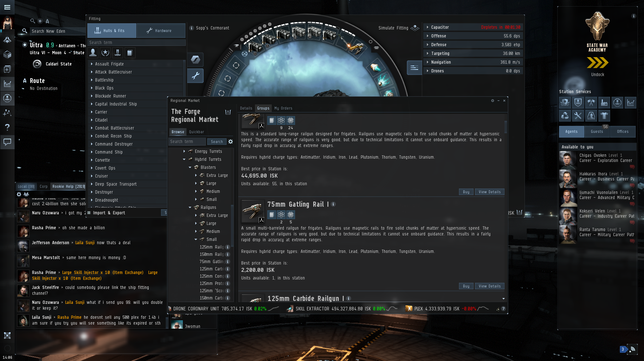Screen dimensions: 644x361
Task: Click the Industry factory station service icon
Action: pos(604,103)
